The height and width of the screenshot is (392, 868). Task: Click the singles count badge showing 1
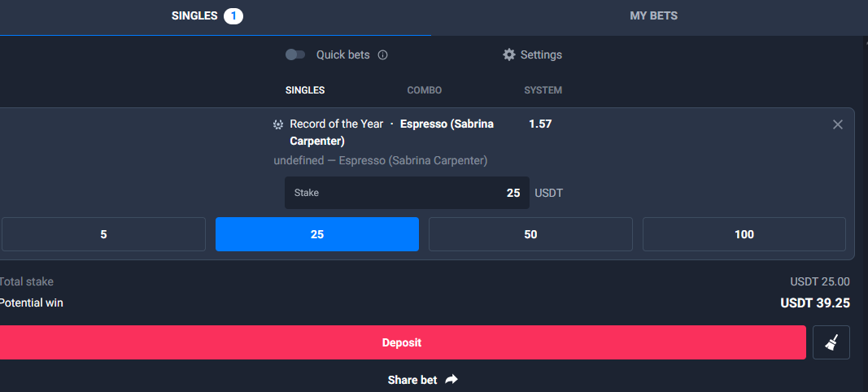[233, 16]
